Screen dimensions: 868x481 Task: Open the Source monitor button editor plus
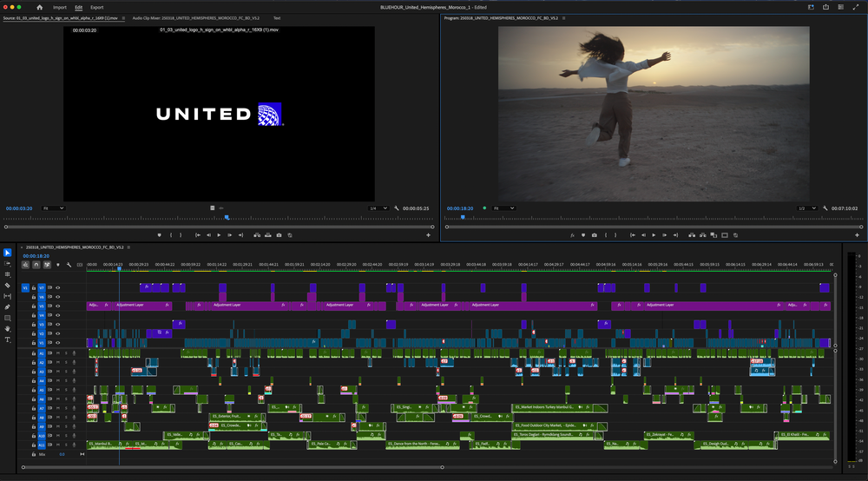click(428, 235)
